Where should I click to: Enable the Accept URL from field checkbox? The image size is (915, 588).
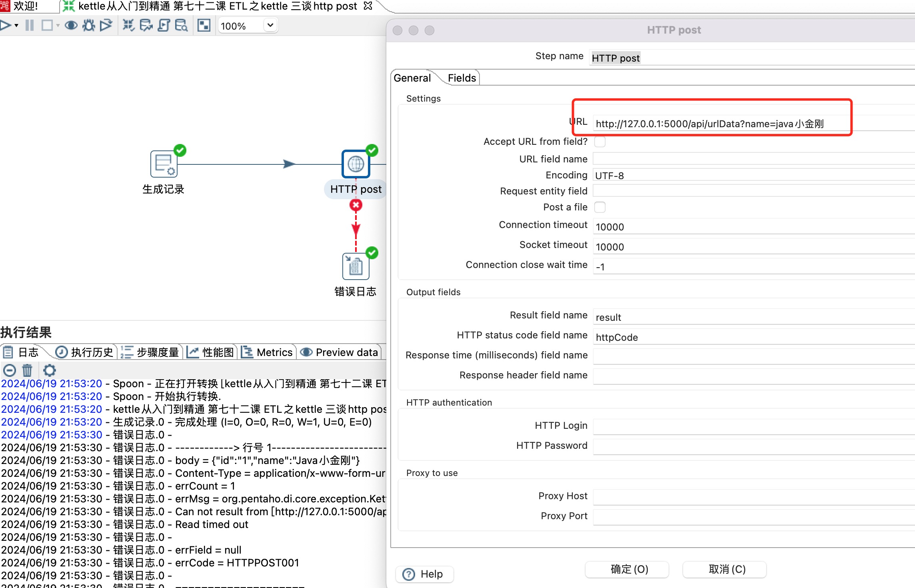point(600,142)
